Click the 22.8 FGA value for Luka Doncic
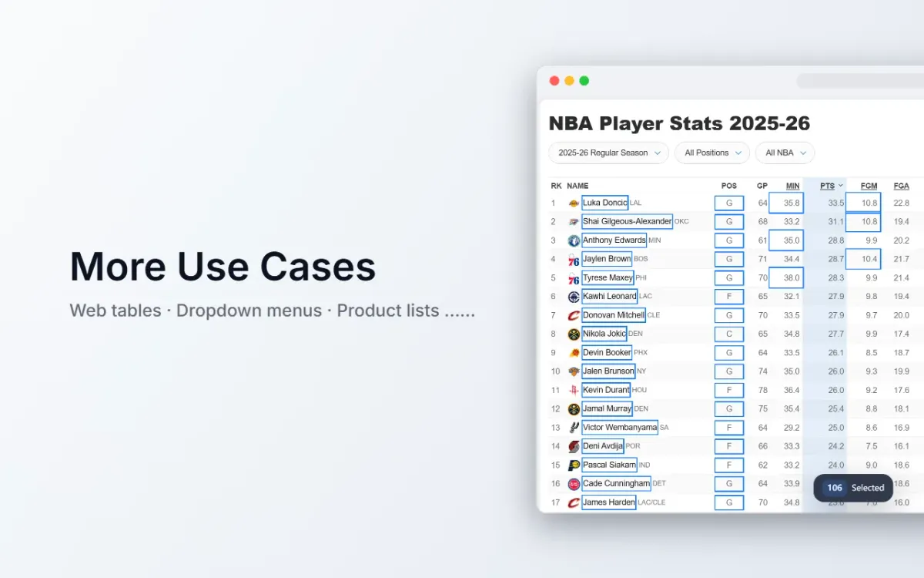Screen dimensions: 924x578 pyautogui.click(x=902, y=203)
